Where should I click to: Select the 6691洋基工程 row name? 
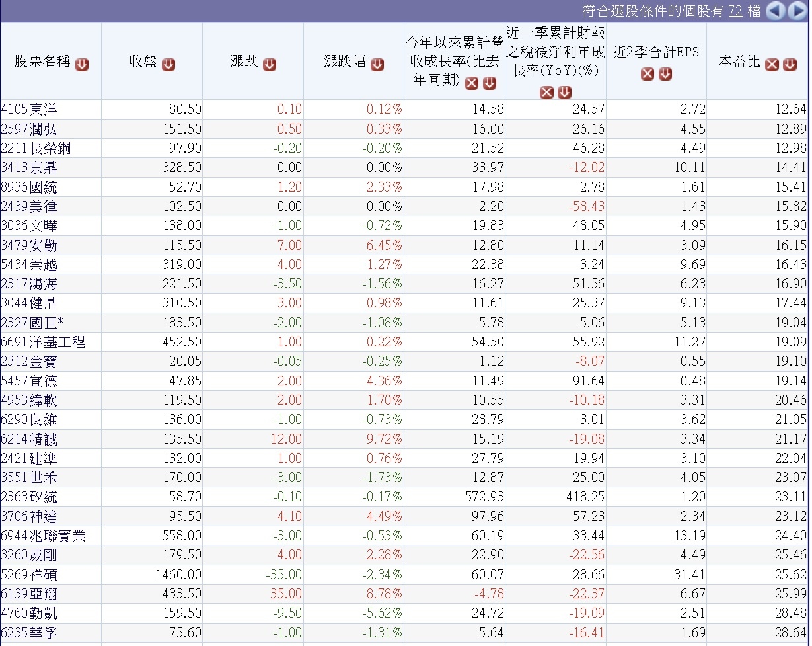(43, 342)
